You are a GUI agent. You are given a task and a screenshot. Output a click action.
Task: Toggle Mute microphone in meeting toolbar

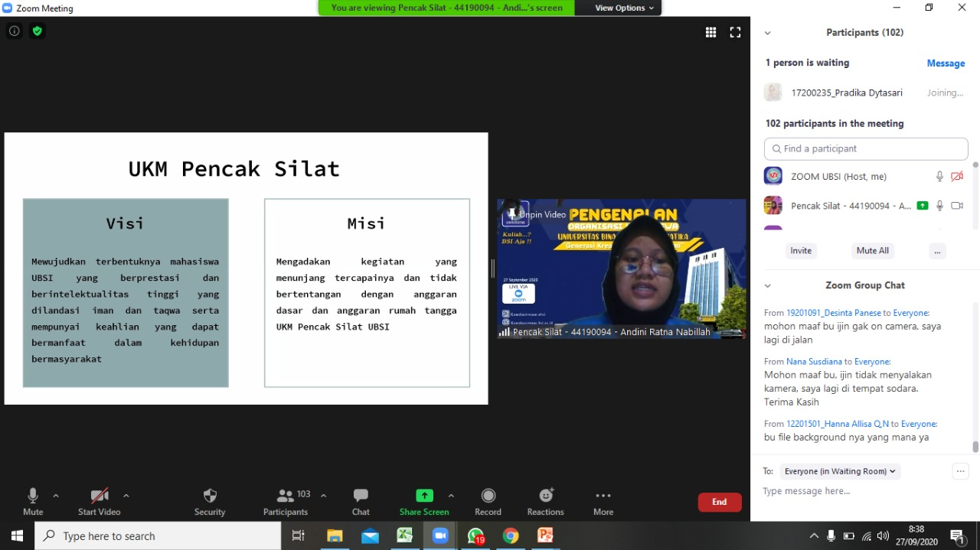coord(33,502)
